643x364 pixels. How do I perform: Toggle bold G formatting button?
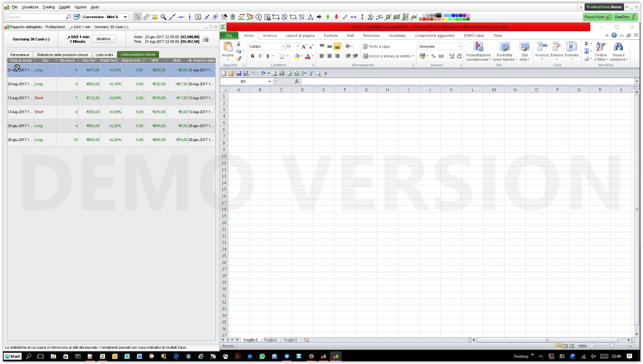[x=252, y=56]
